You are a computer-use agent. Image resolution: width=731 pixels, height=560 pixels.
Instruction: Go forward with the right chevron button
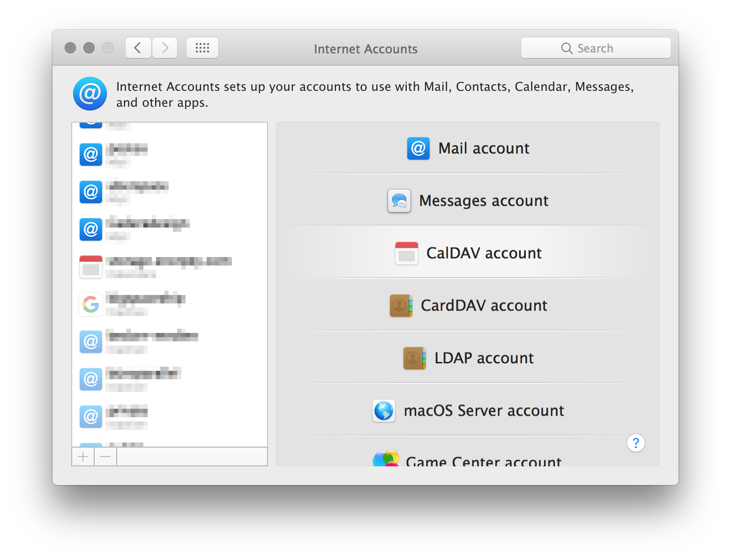[165, 48]
